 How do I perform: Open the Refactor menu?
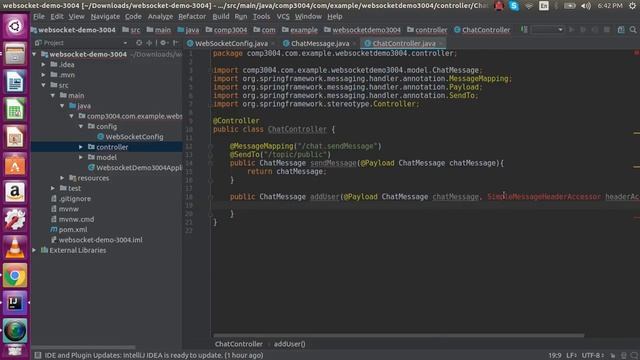click(192, 17)
